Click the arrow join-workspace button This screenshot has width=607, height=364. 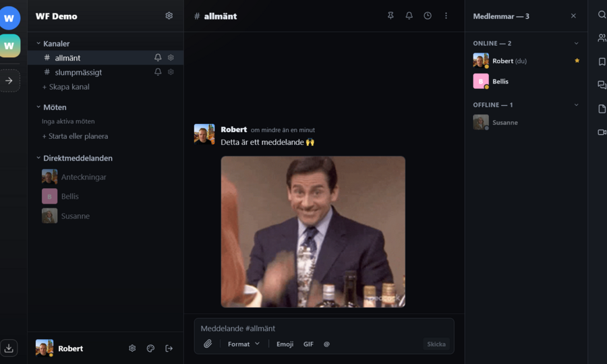point(9,81)
